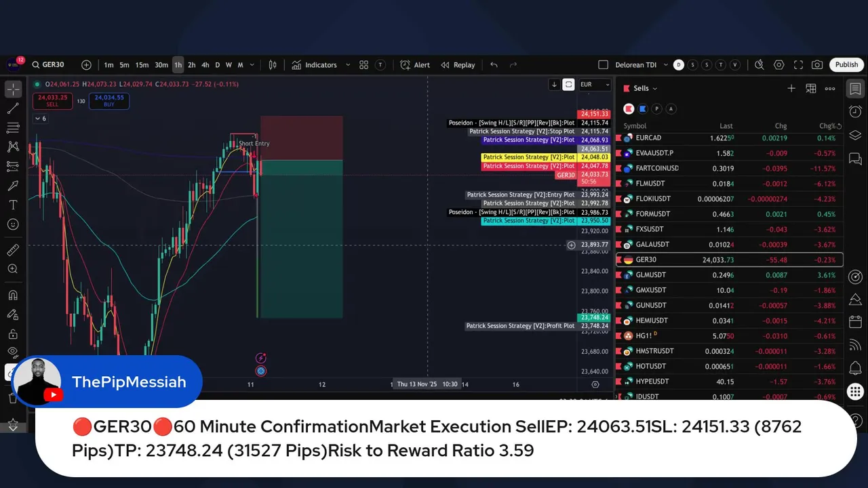Viewport: 868px width, 488px height.
Task: Click the ThePipMessiah channel avatar
Action: 37,381
